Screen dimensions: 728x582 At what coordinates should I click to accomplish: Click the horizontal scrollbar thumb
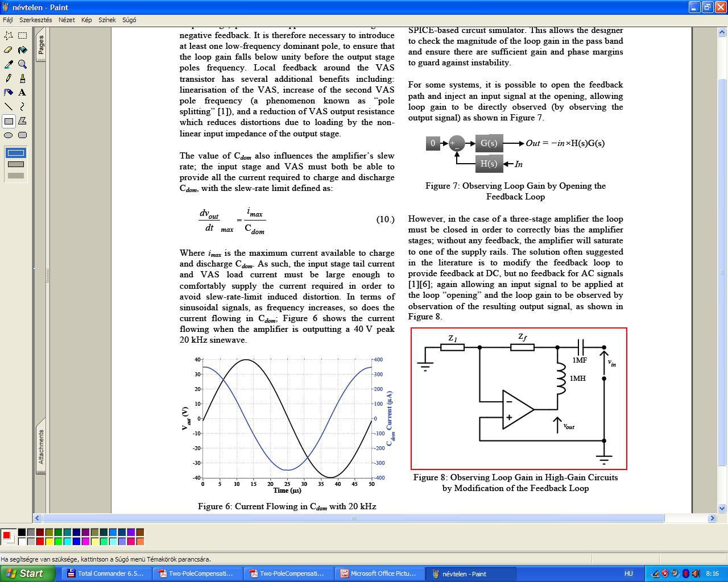[354, 518]
